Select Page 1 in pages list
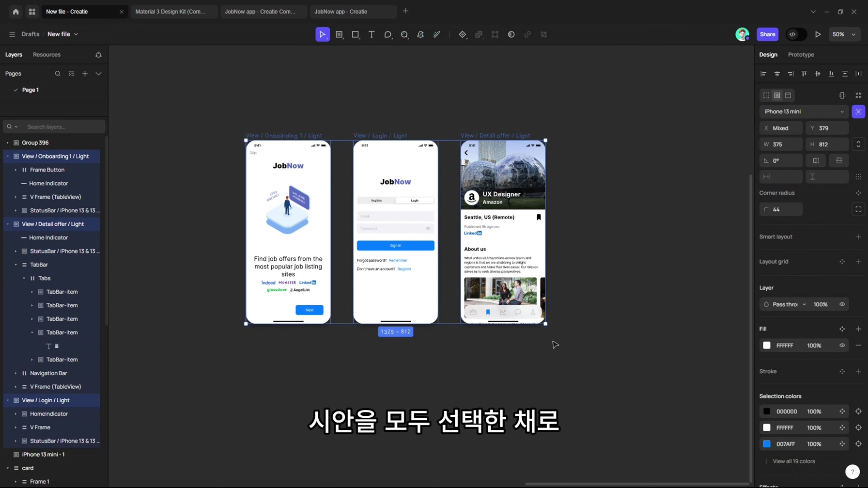 [x=30, y=90]
